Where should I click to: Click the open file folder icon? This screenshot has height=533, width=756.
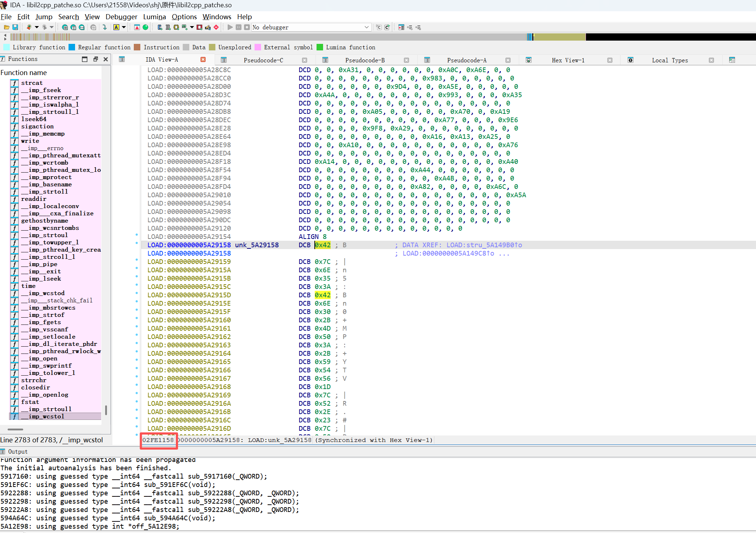tap(7, 27)
